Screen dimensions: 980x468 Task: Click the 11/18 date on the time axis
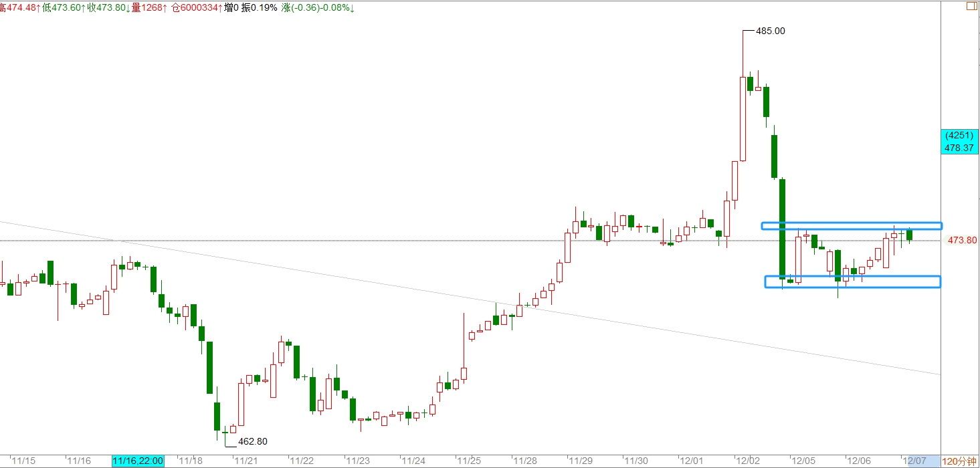191,461
